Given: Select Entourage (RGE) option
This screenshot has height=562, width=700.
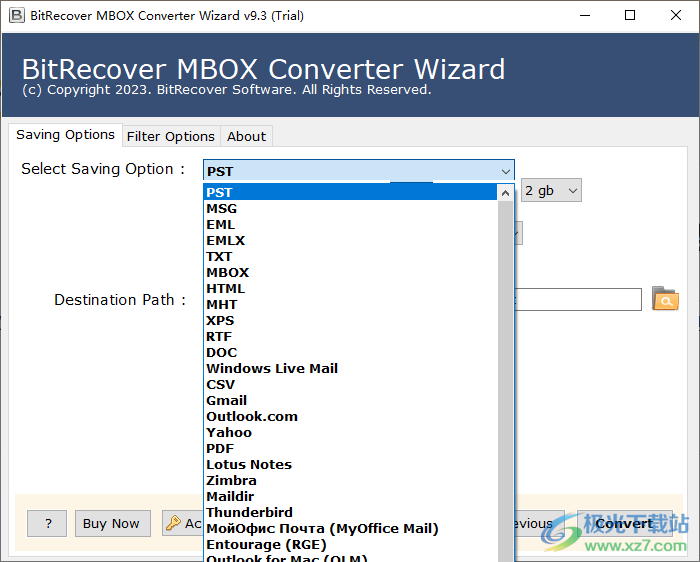Looking at the screenshot, I should [350, 545].
